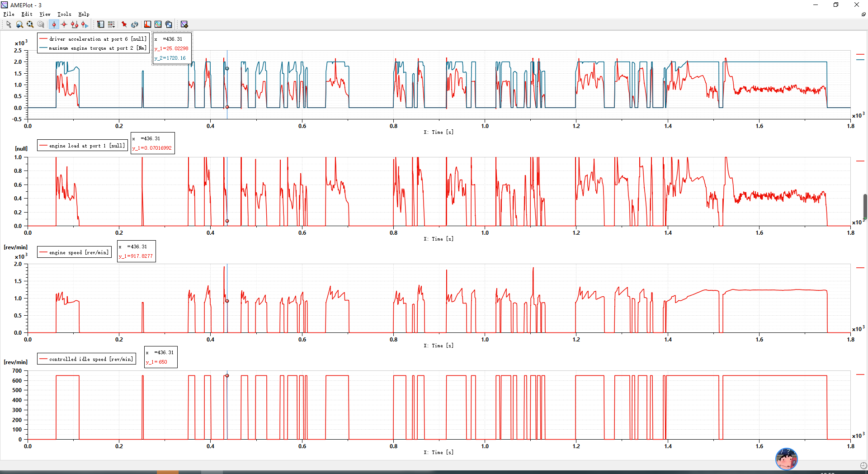The width and height of the screenshot is (868, 474).
Task: Select the arrow pointer tool
Action: [9, 24]
